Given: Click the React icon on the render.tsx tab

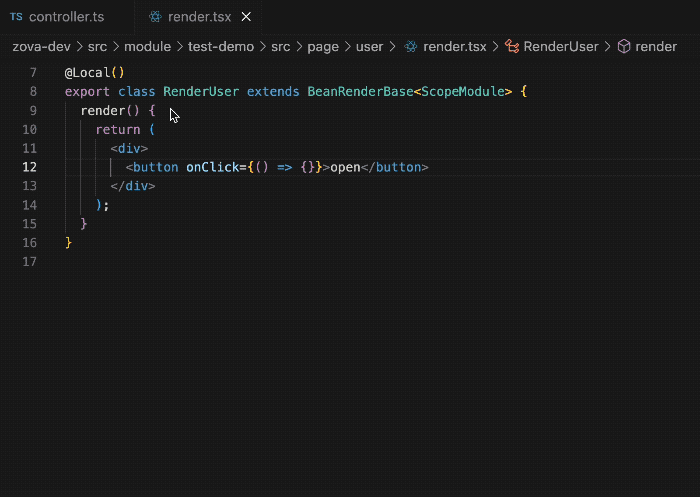Looking at the screenshot, I should point(155,17).
